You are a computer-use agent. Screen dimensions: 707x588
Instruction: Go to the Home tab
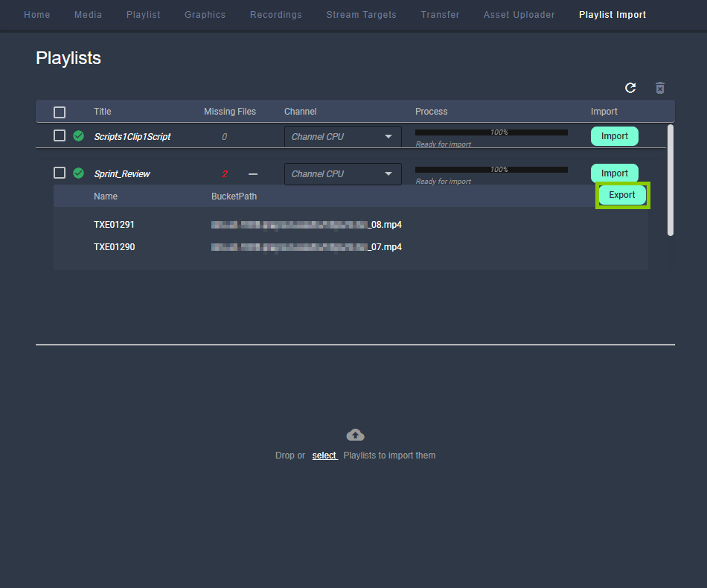(x=37, y=15)
